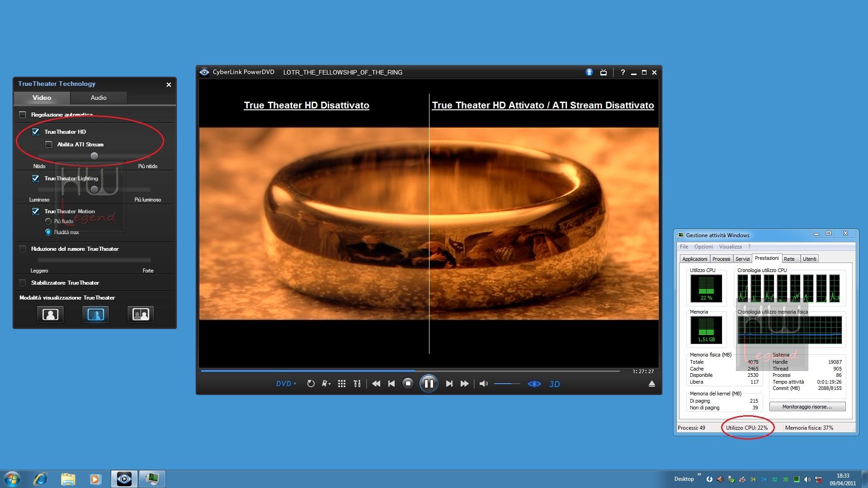Choose full-screen TrueTheater display mode

click(x=50, y=314)
